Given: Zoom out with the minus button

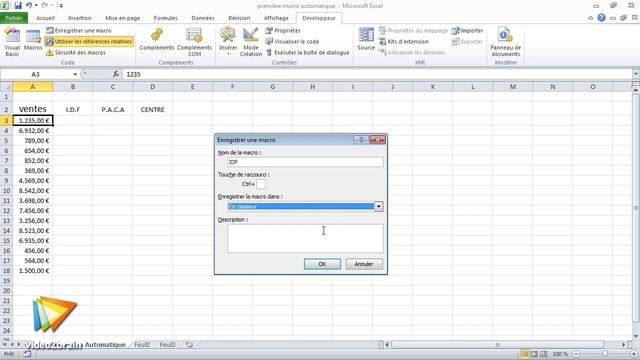Looking at the screenshot, I should click(x=576, y=354).
